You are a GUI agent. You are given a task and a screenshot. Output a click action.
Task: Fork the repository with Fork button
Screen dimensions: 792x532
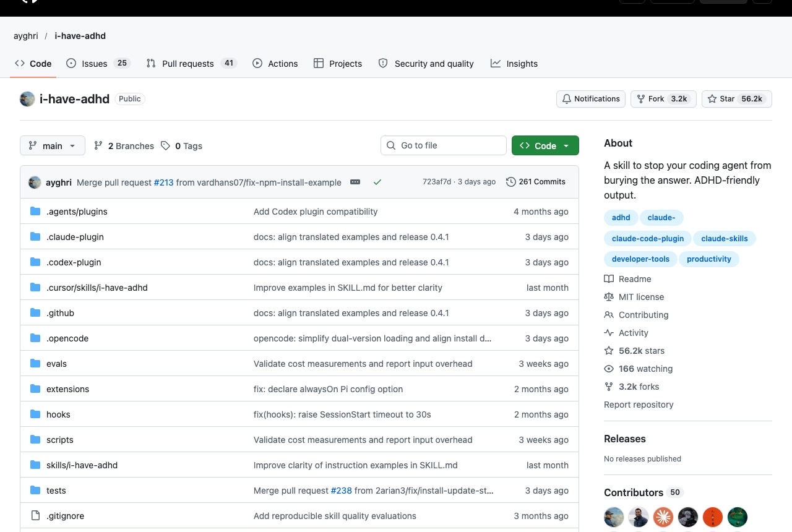pos(663,99)
